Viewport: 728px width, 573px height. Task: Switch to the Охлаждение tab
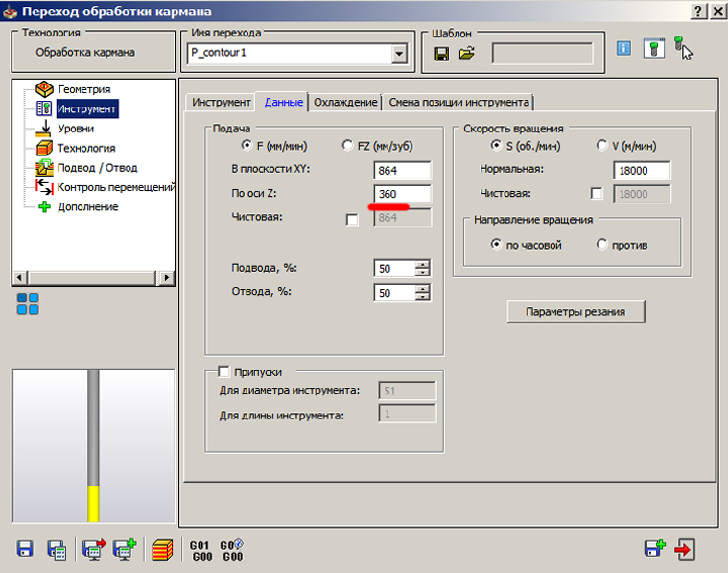(x=345, y=103)
